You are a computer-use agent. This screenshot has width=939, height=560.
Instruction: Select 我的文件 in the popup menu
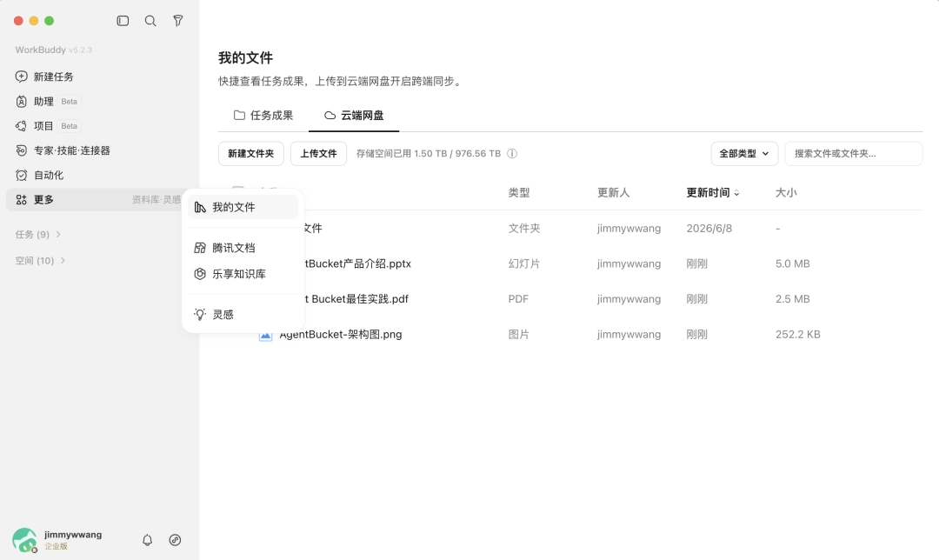(x=243, y=207)
